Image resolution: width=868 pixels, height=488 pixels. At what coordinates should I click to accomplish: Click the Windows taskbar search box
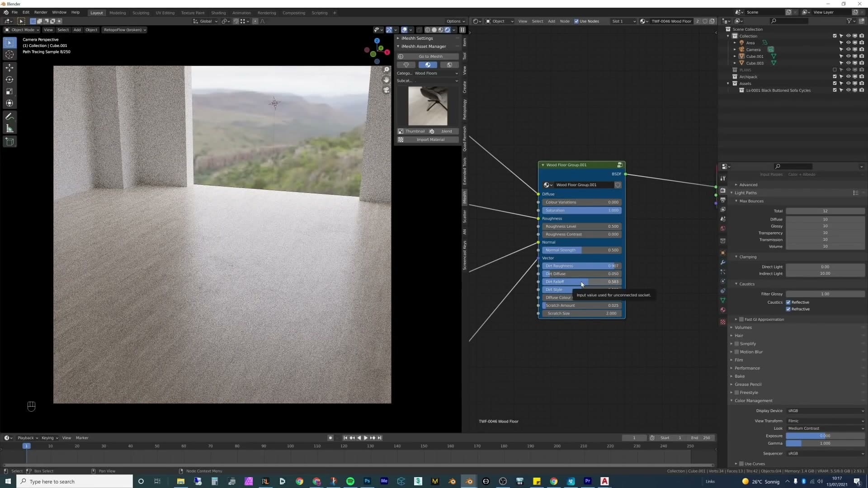tap(75, 481)
